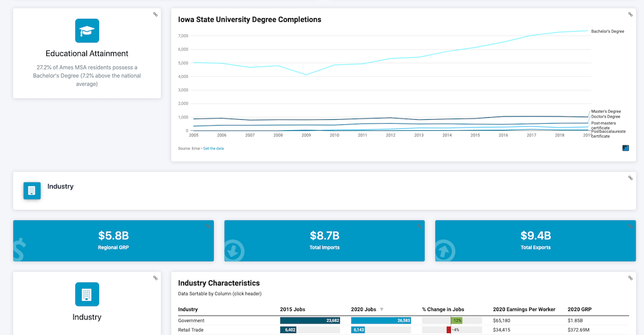
Task: Click the 12% change bar for Government
Action: click(457, 321)
